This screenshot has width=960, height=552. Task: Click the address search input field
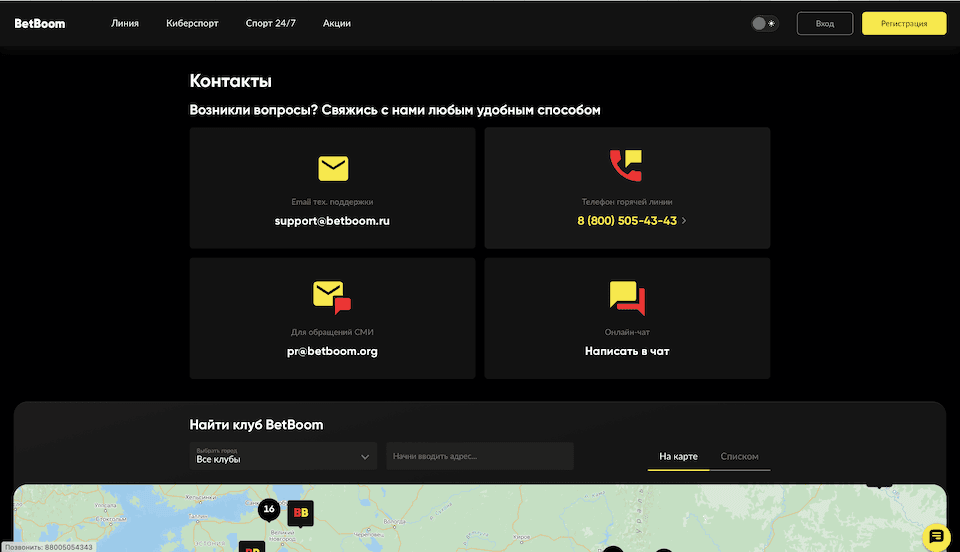tap(479, 456)
